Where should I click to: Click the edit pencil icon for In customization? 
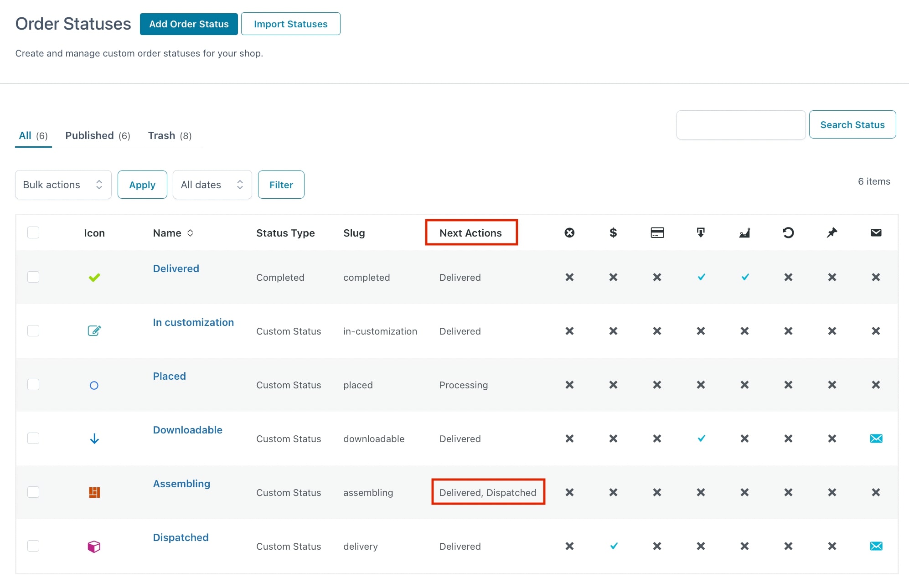[x=94, y=330]
